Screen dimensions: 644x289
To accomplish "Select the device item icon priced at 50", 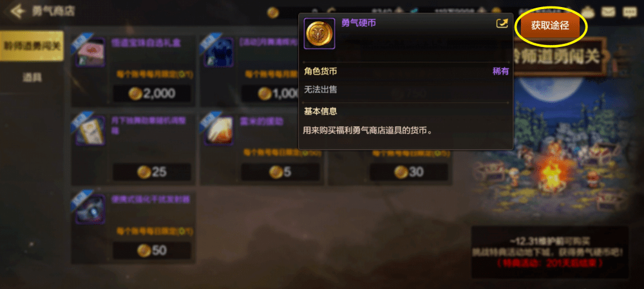I will 90,209.
